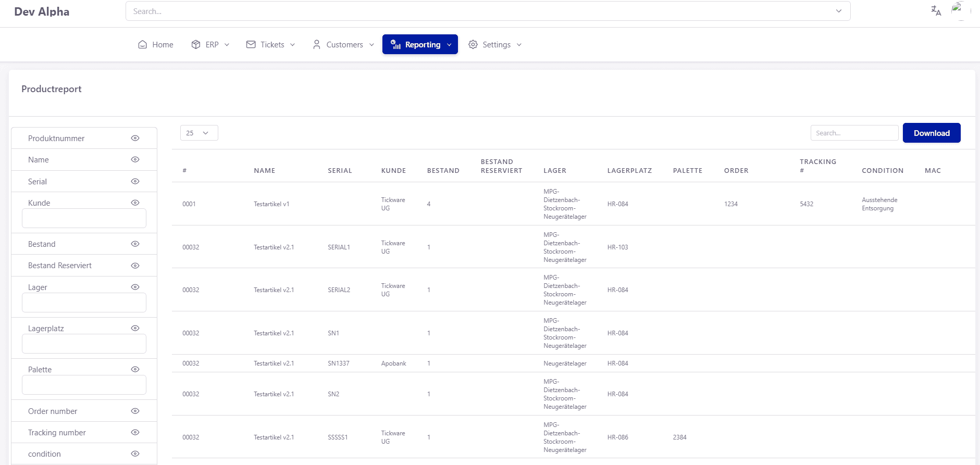
Task: Click the 5432 tracking cell
Action: pyautogui.click(x=807, y=204)
